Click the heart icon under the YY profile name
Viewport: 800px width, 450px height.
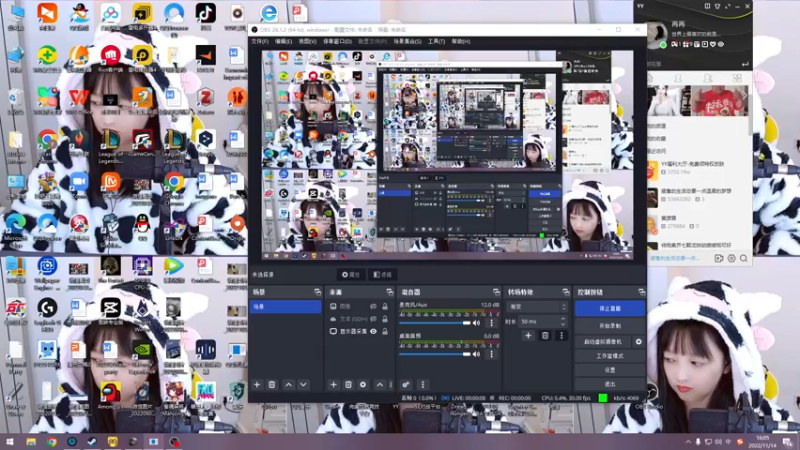pyautogui.click(x=713, y=44)
